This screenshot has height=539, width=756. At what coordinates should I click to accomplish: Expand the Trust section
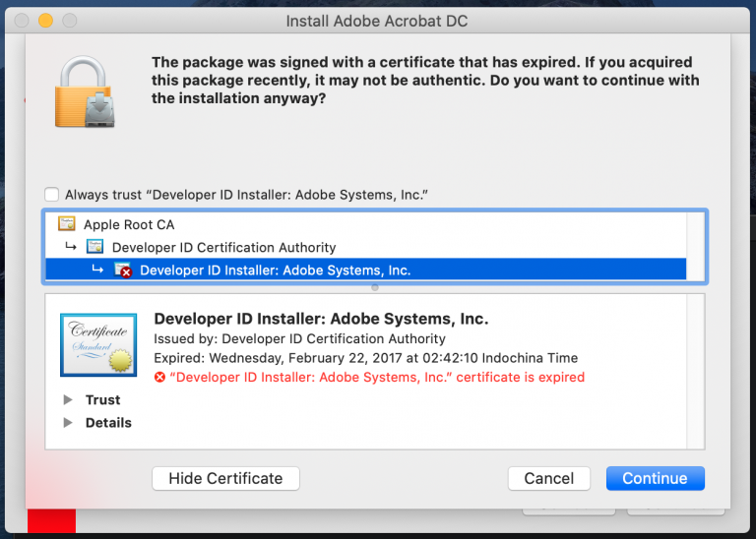pyautogui.click(x=68, y=399)
